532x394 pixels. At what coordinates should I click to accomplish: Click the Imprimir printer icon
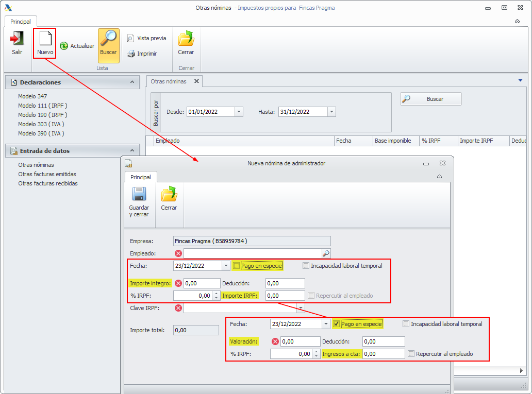(131, 54)
